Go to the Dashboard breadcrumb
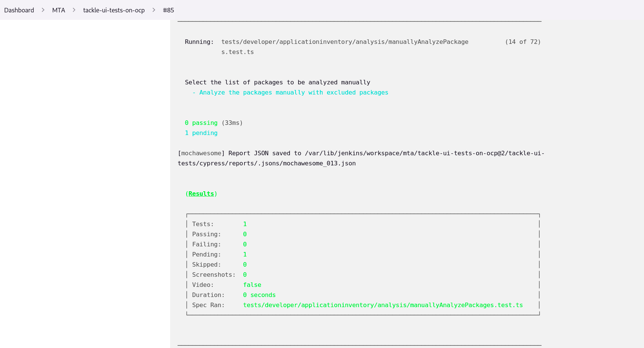Screen dimensions: 644x348 pyautogui.click(x=19, y=10)
